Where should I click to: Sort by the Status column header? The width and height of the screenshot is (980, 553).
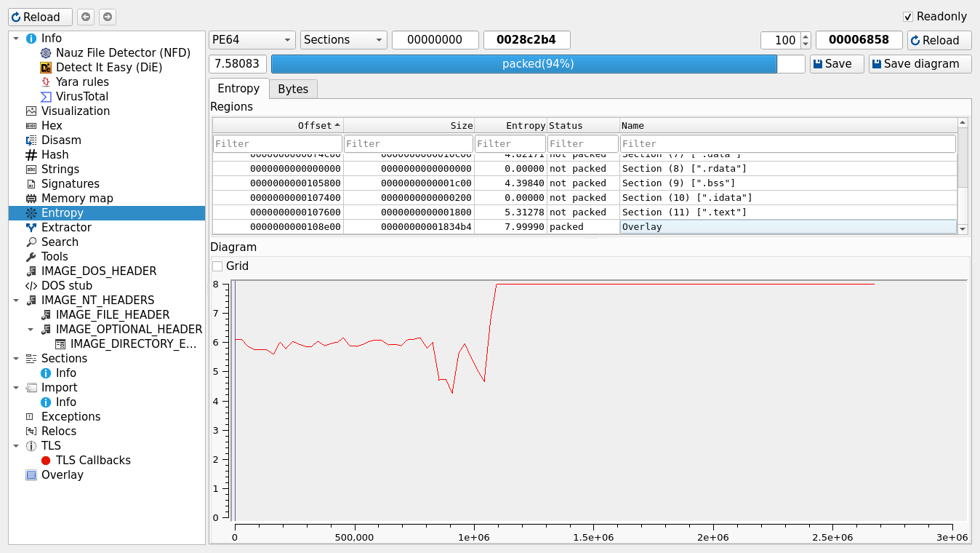point(583,125)
